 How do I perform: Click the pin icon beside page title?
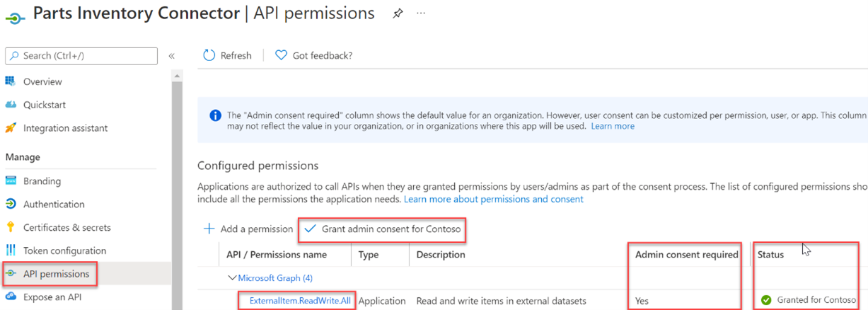pyautogui.click(x=398, y=13)
